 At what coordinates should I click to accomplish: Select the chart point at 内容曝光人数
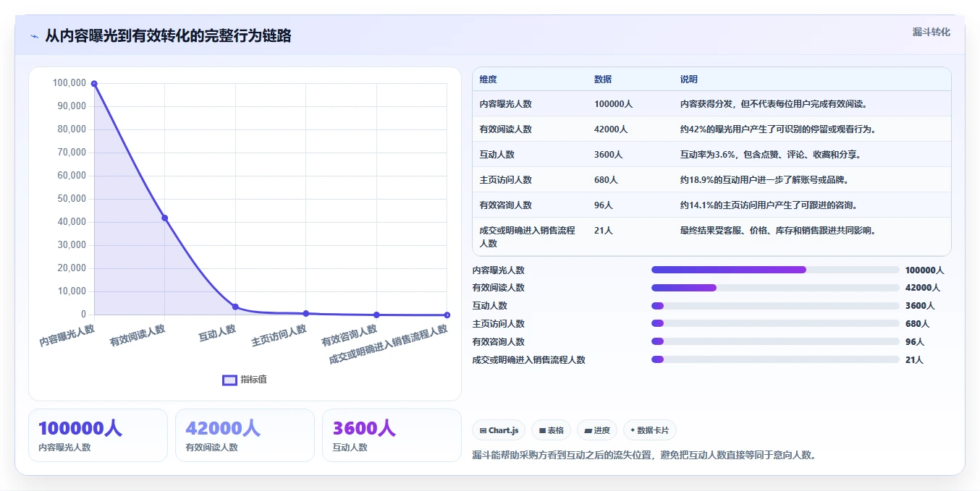point(94,84)
